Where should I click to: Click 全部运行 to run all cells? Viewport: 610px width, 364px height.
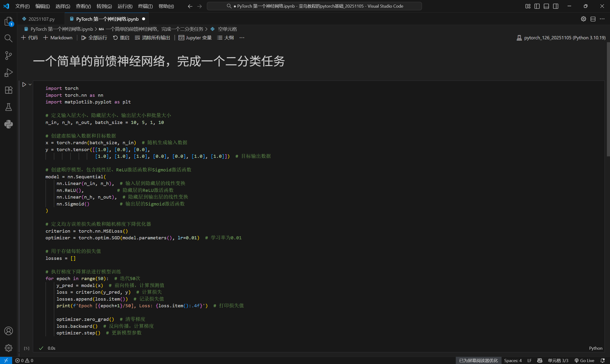click(x=94, y=37)
